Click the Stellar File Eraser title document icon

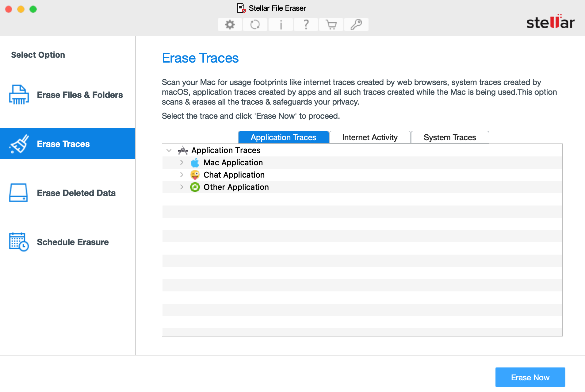click(242, 8)
